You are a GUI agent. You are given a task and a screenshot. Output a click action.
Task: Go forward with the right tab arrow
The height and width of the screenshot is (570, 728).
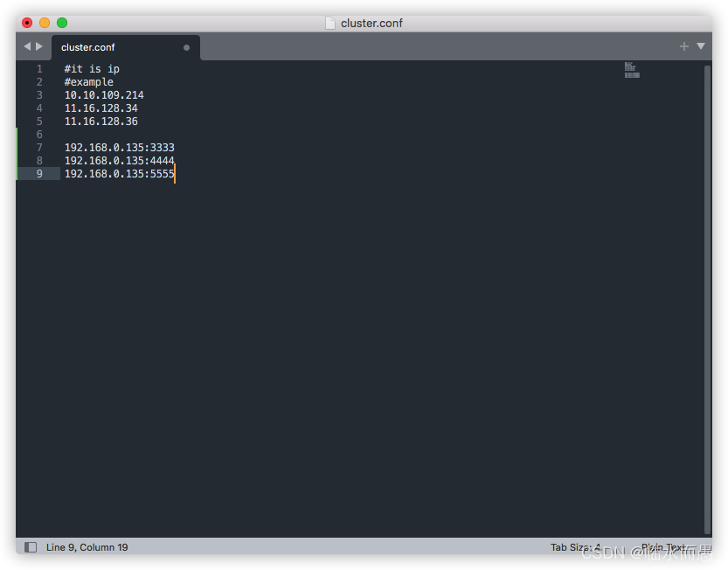(x=39, y=46)
